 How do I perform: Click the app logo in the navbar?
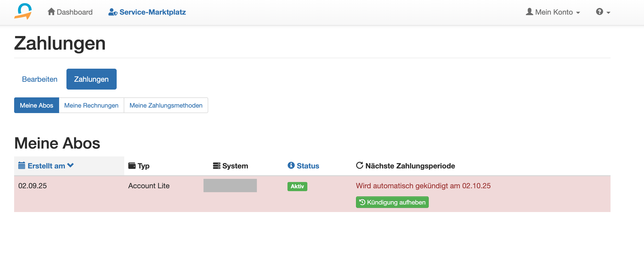pyautogui.click(x=23, y=12)
